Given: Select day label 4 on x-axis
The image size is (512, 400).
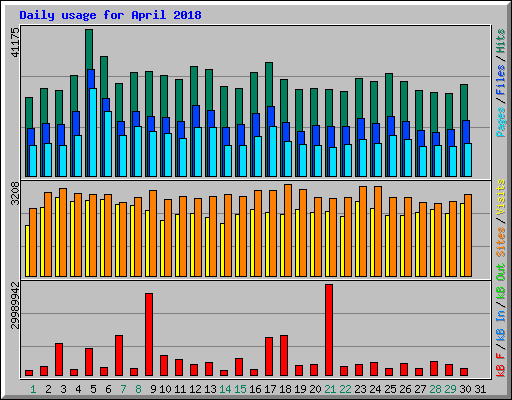Looking at the screenshot, I should pos(78,389).
